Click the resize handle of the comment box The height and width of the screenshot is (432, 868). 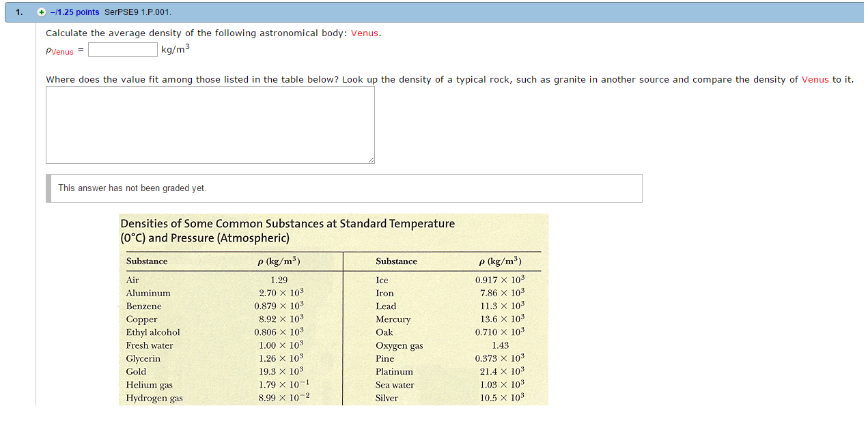[372, 160]
